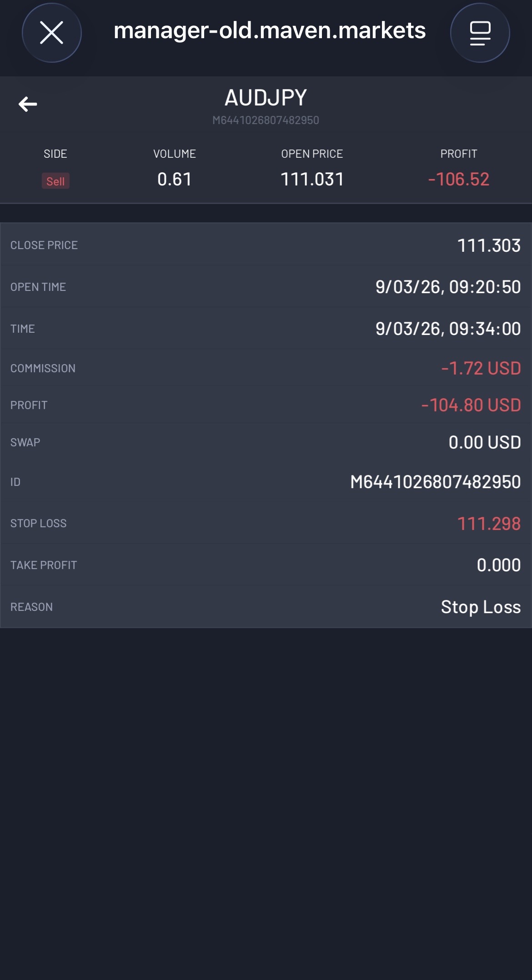Tap the 111.031 open price value
This screenshot has height=980, width=532.
[312, 179]
